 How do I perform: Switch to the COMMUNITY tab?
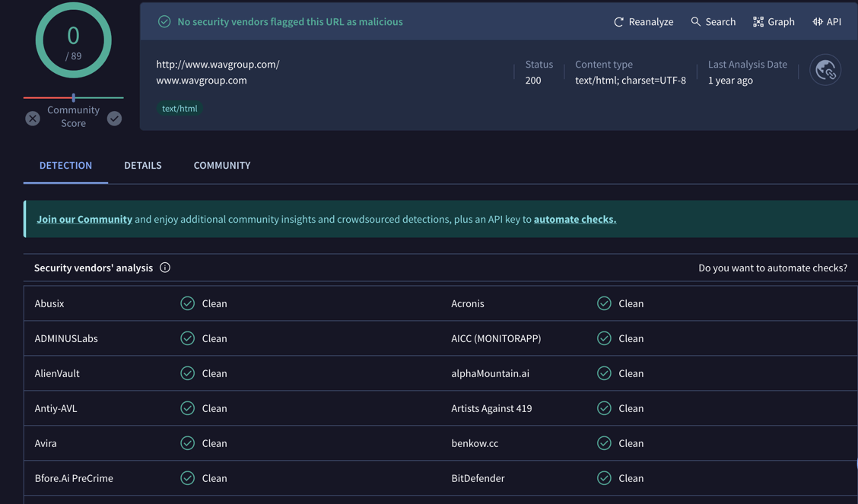tap(222, 165)
